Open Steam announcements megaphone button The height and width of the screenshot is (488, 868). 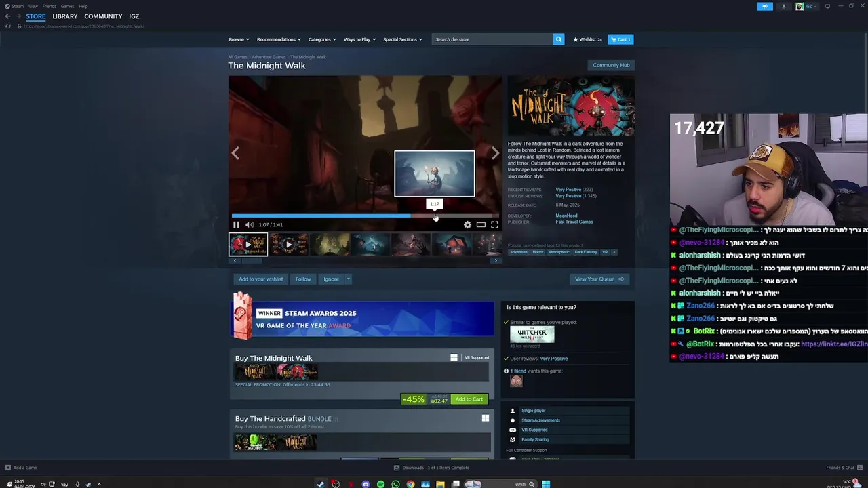click(x=765, y=6)
